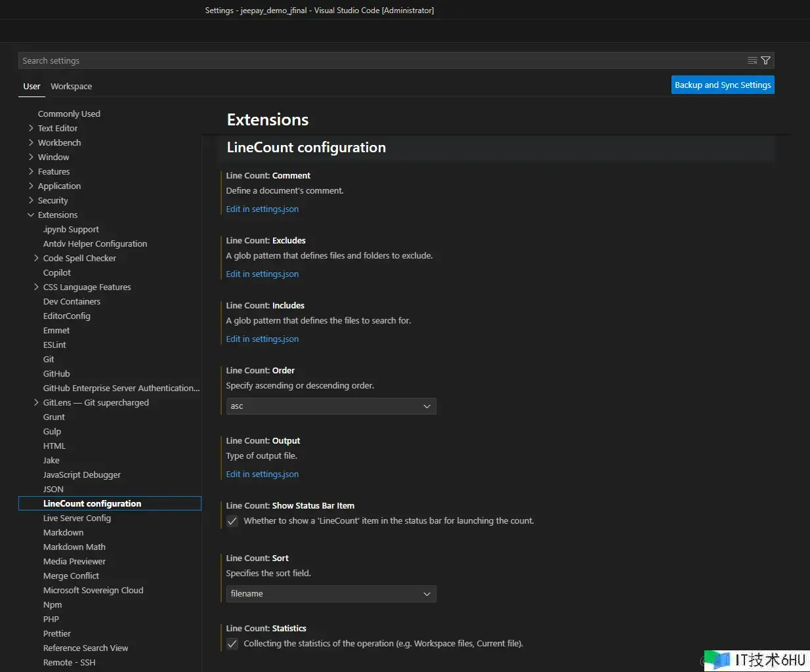Open ESLint extension settings

(x=54, y=345)
